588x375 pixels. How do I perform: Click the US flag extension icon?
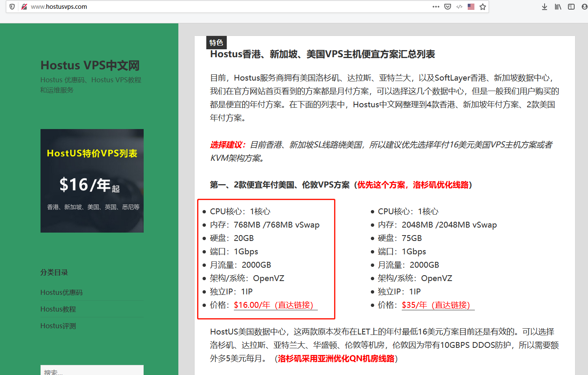[x=471, y=7]
